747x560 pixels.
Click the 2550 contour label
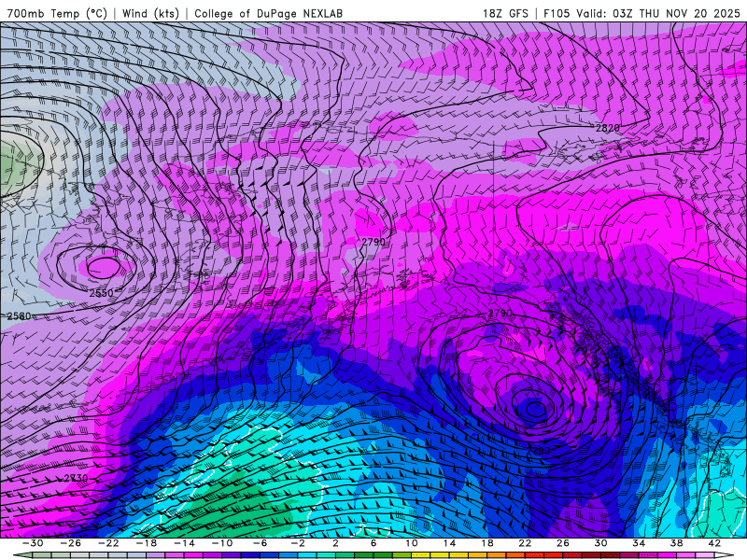(x=102, y=293)
